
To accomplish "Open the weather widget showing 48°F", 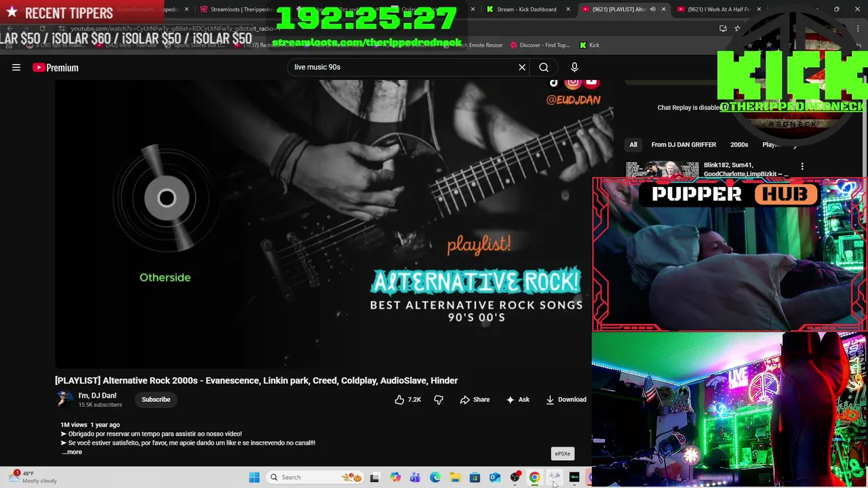I will coord(34,477).
